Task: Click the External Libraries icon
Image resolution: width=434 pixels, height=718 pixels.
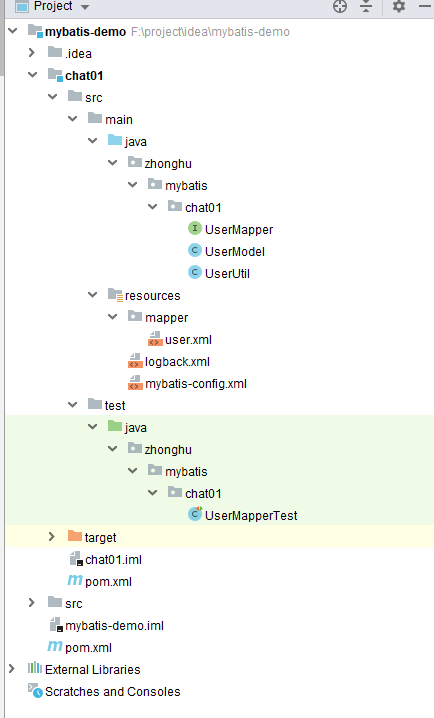Action: (35, 668)
